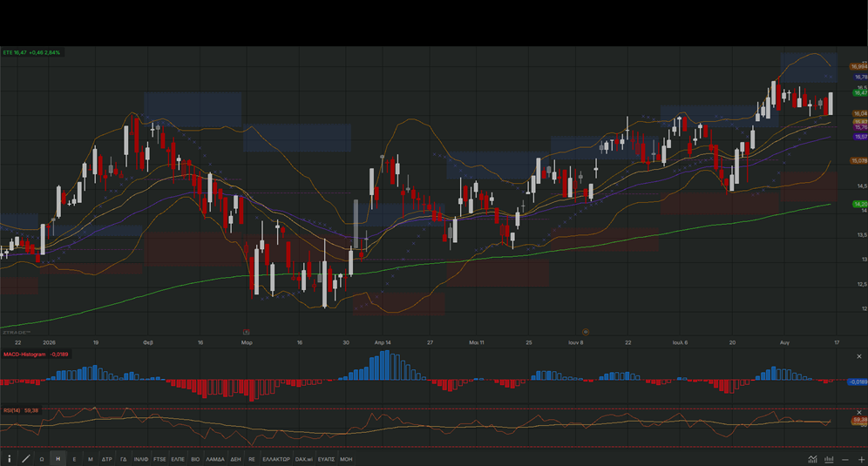
Task: Click the purple 15,76 price tag
Action: point(861,128)
